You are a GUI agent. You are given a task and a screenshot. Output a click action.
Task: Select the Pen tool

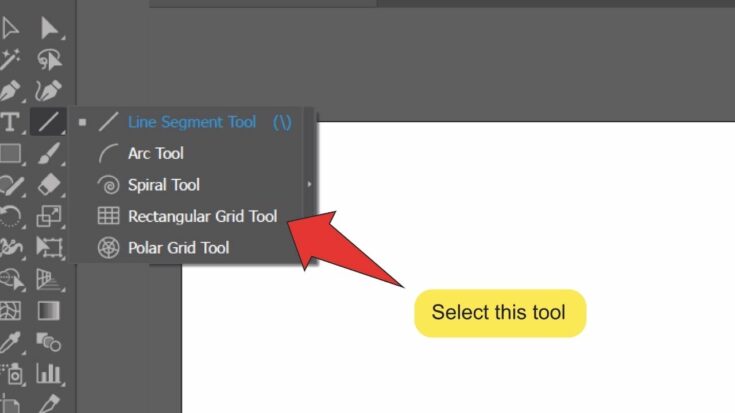[x=10, y=90]
